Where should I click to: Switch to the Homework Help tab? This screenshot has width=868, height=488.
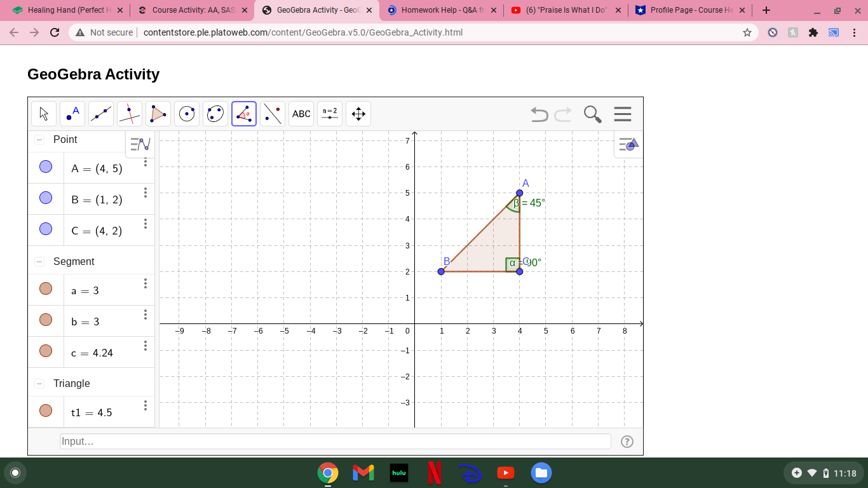(442, 10)
